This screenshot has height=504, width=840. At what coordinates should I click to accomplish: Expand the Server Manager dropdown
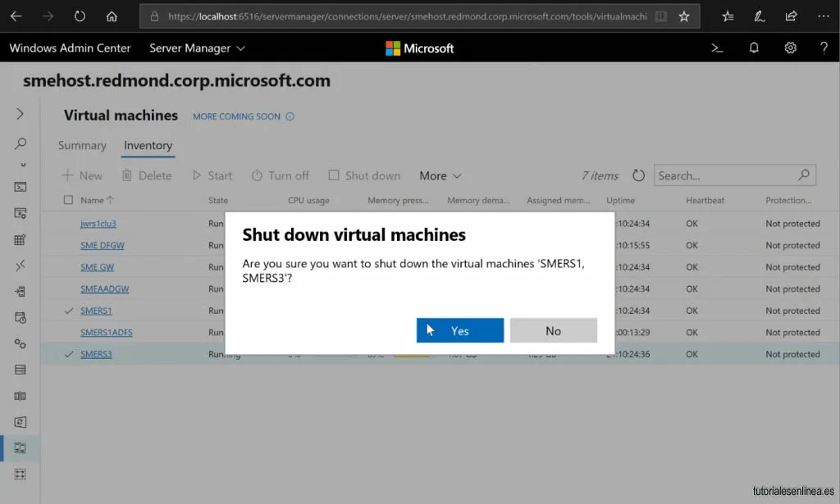click(x=197, y=48)
